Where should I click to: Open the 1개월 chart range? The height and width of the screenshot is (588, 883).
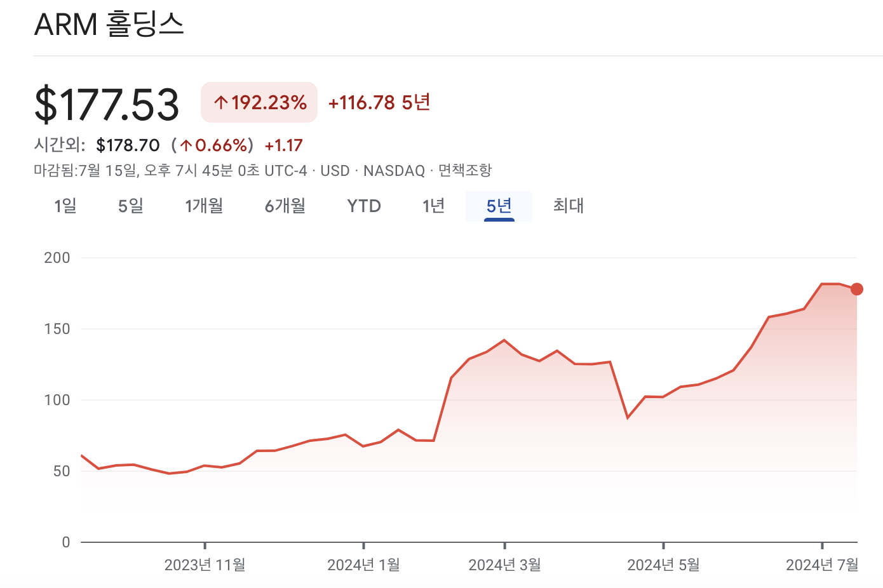point(204,206)
